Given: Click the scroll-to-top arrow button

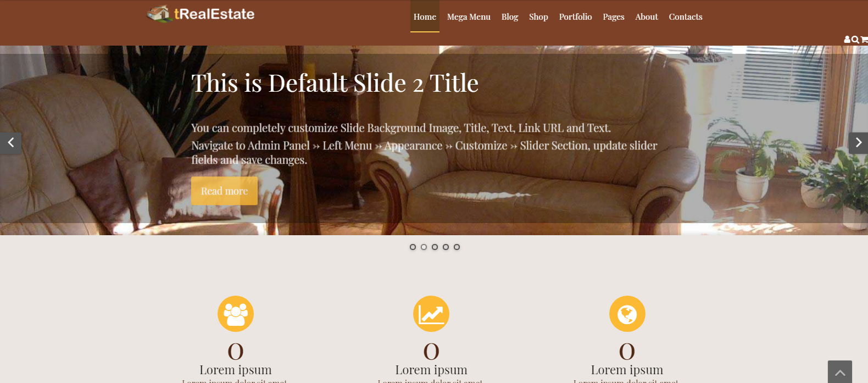Looking at the screenshot, I should 840,372.
